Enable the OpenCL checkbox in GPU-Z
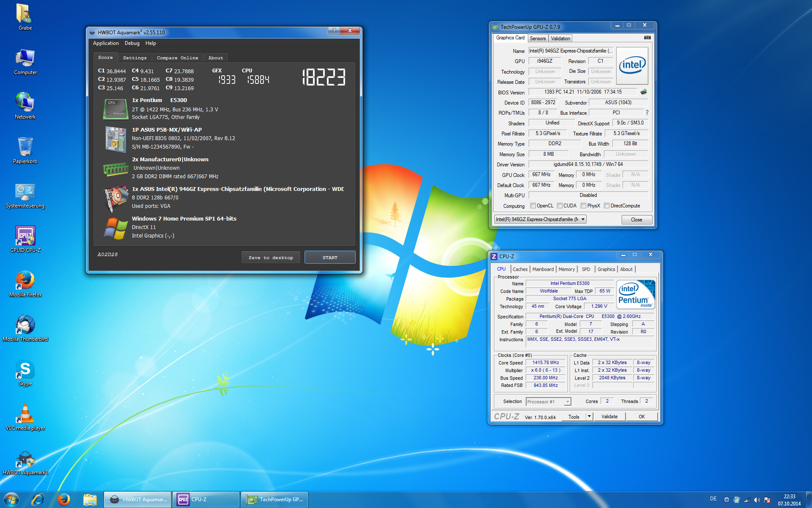This screenshot has width=812, height=508. click(533, 206)
